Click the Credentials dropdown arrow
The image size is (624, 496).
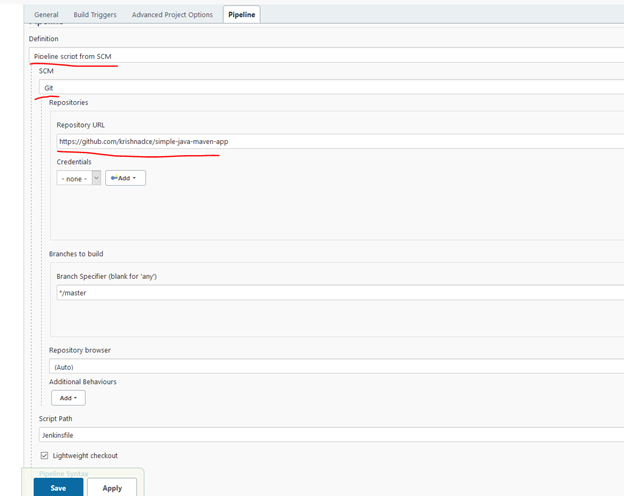(96, 178)
